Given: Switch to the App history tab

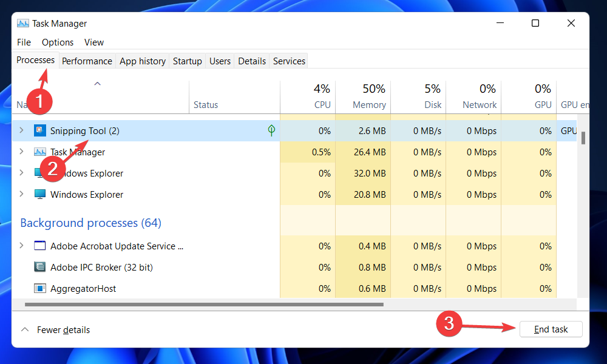Looking at the screenshot, I should pyautogui.click(x=143, y=61).
